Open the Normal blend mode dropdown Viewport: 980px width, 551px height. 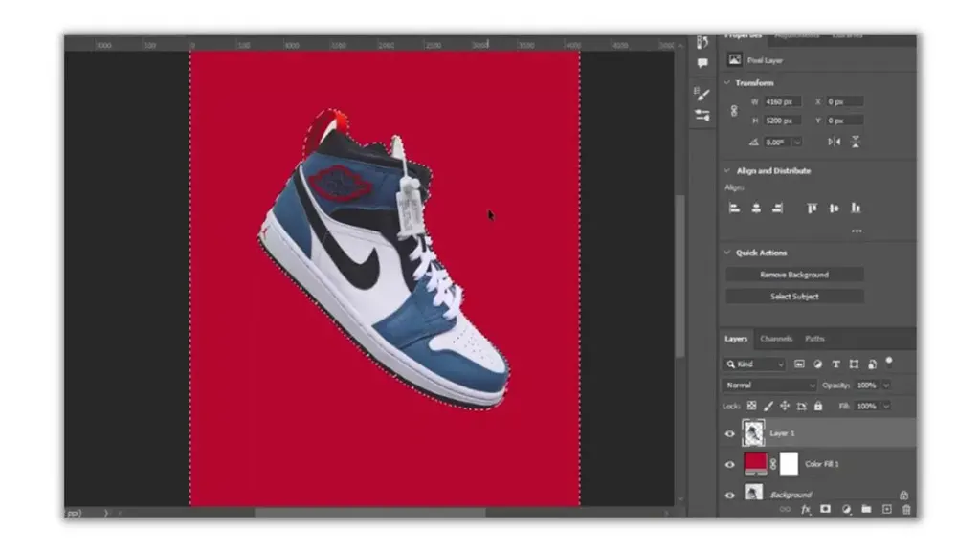[770, 386]
